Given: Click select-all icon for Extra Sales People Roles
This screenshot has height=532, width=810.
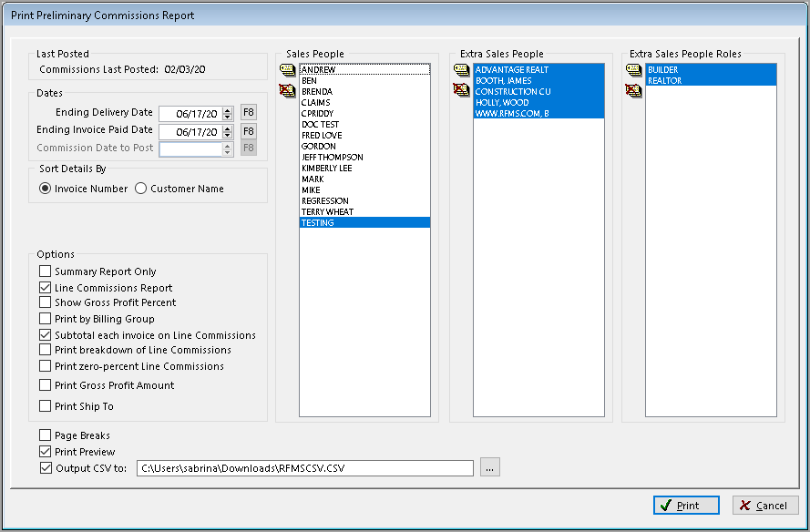Looking at the screenshot, I should [x=633, y=70].
